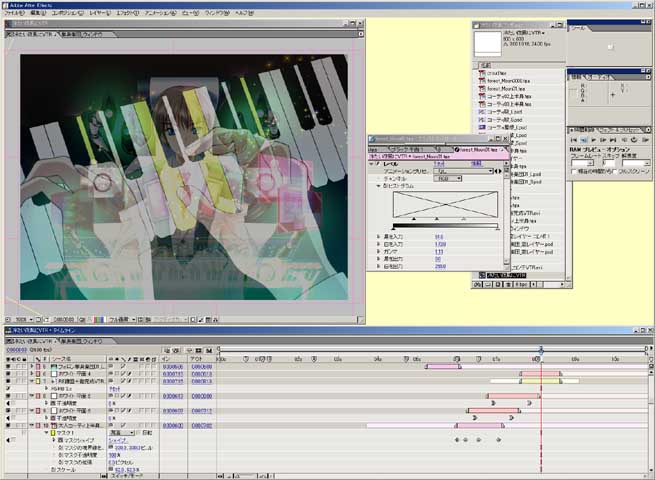This screenshot has height=480, width=655.
Task: Jump to last frame in time controls
Action: click(x=613, y=140)
